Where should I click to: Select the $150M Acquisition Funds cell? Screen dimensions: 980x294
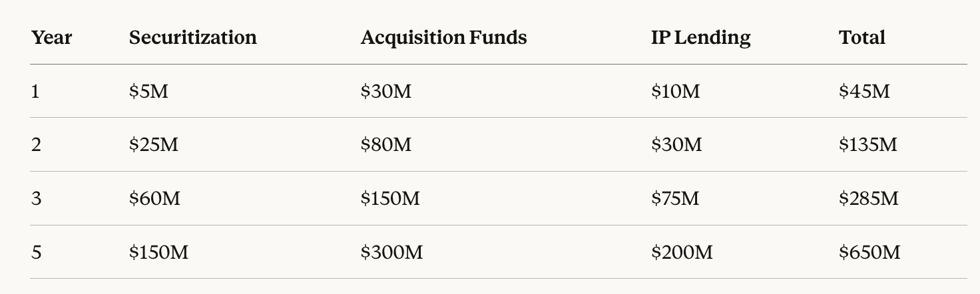click(x=390, y=198)
